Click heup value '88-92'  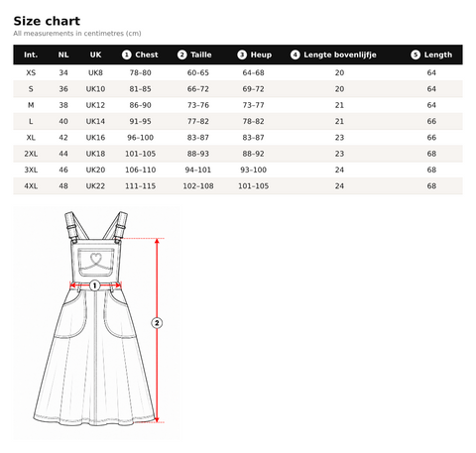click(x=253, y=154)
